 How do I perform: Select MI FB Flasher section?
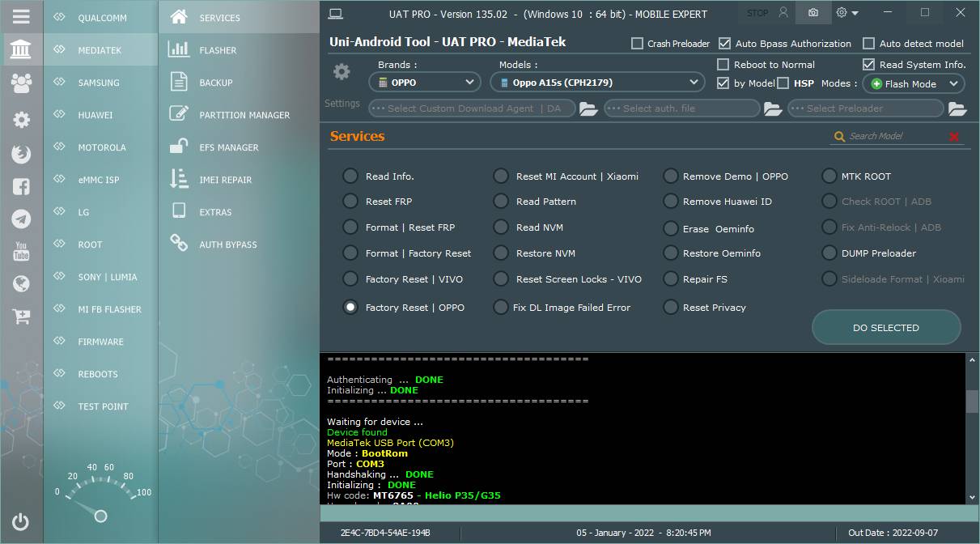pyautogui.click(x=100, y=309)
